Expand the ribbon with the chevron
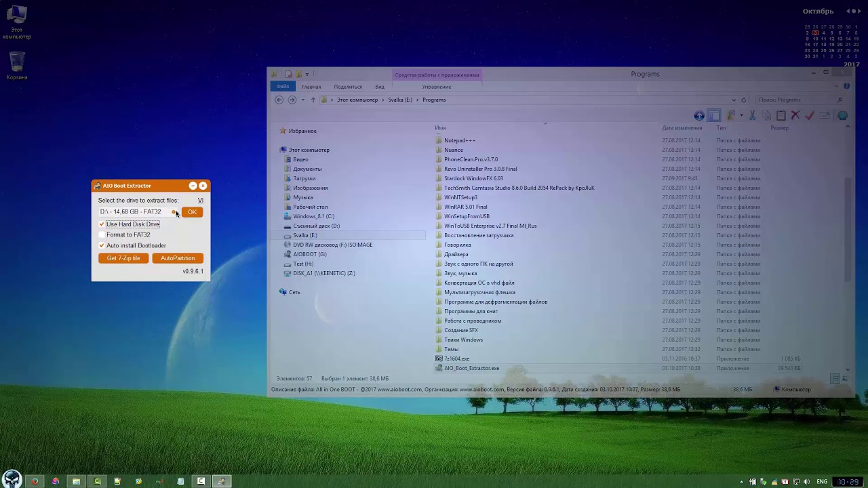This screenshot has width=868, height=488. [x=837, y=86]
